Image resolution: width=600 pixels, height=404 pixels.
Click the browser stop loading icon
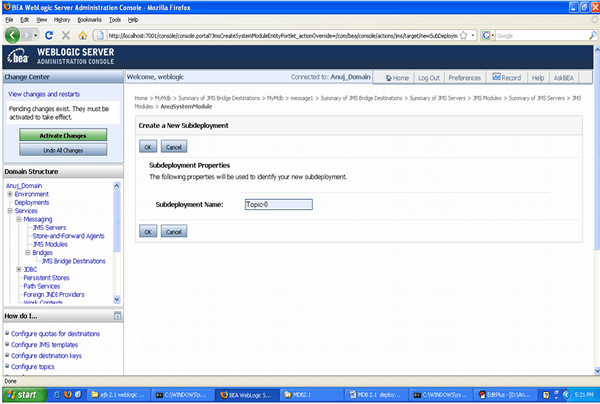[x=66, y=36]
